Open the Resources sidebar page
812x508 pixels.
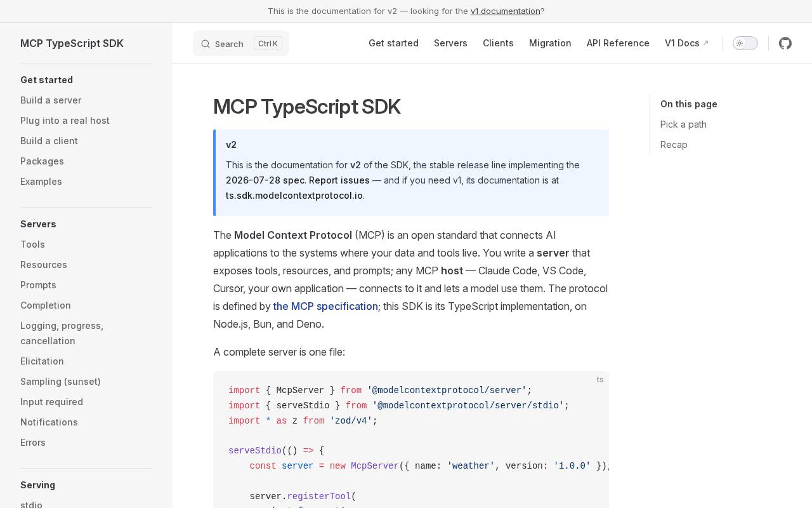[44, 265]
